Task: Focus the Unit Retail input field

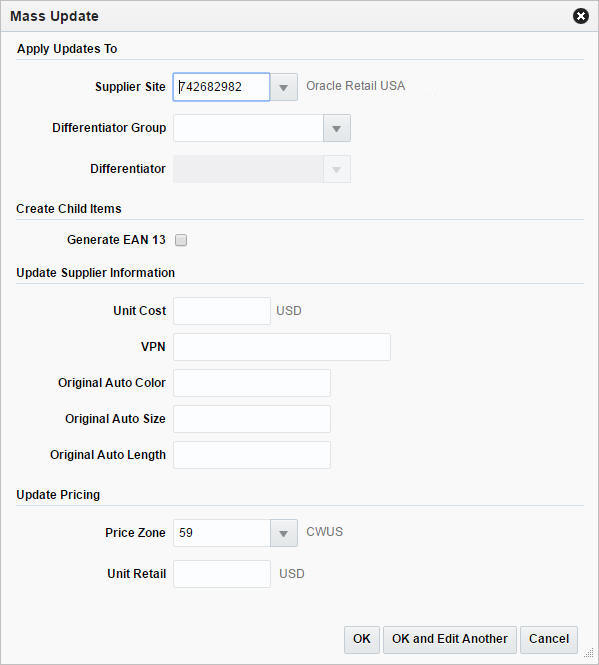Action: [222, 574]
